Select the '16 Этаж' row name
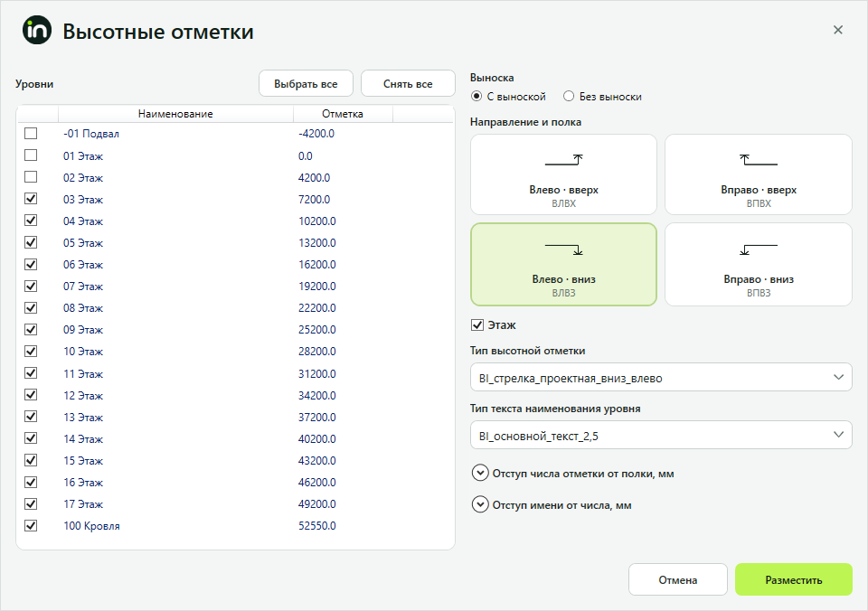Viewport: 868px width, 611px height. click(83, 483)
